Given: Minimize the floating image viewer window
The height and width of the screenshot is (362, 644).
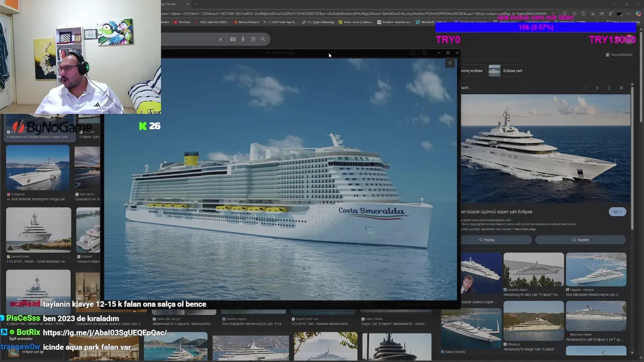Looking at the screenshot, I should point(439,53).
